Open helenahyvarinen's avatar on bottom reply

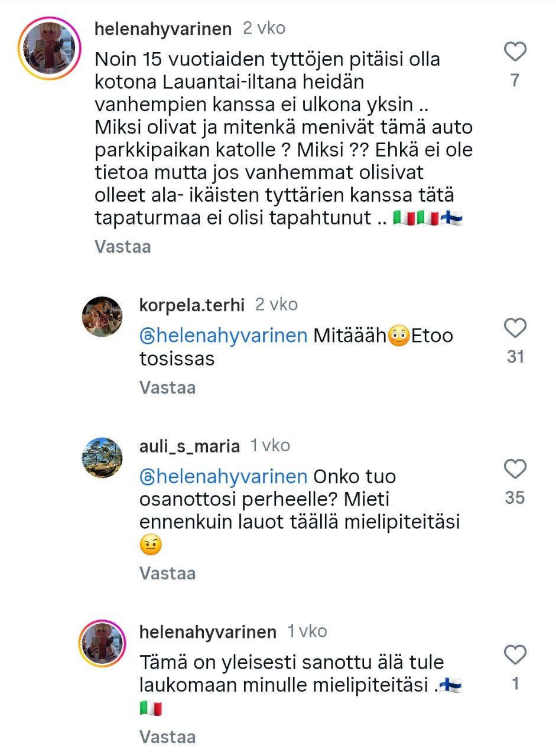pyautogui.click(x=102, y=644)
